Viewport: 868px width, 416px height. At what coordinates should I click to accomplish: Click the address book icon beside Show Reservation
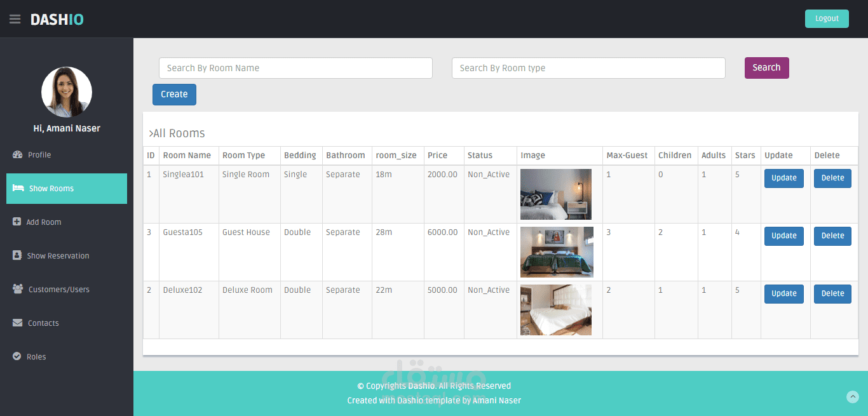pos(17,255)
